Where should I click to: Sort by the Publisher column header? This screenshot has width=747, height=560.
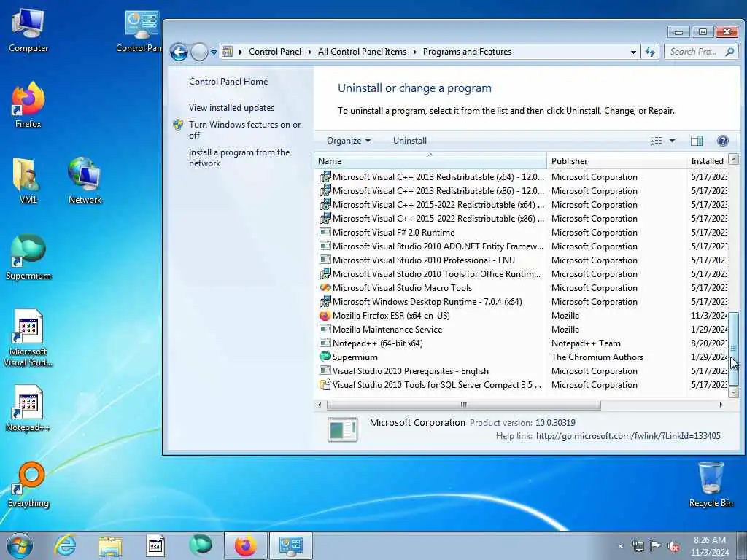616,161
